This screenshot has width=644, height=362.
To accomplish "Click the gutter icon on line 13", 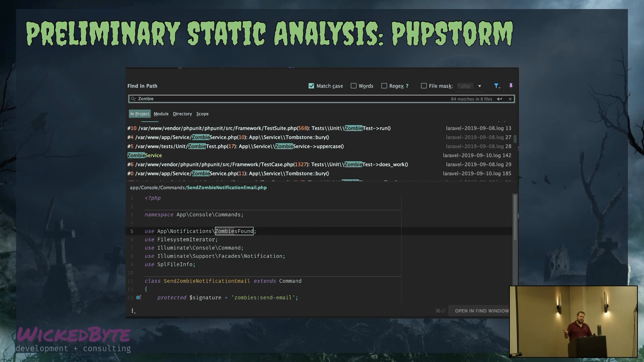I will [x=139, y=297].
